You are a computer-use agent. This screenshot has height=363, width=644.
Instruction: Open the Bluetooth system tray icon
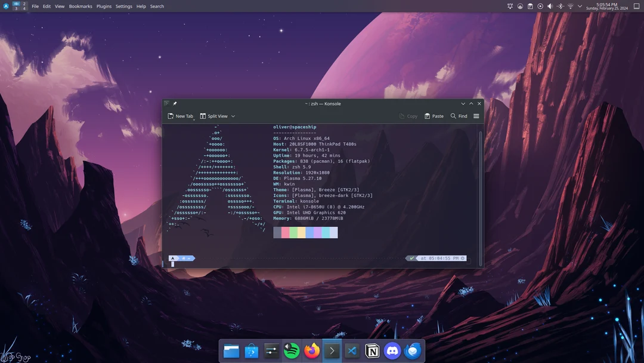pos(559,6)
